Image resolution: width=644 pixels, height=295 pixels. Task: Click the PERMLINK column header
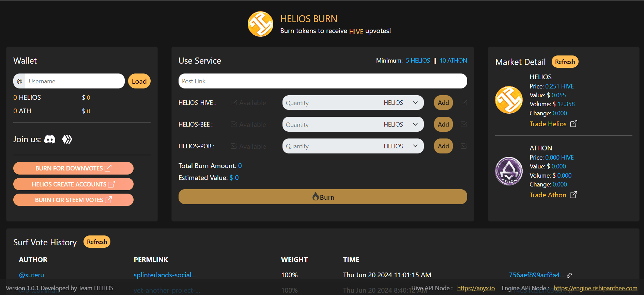[151, 260]
